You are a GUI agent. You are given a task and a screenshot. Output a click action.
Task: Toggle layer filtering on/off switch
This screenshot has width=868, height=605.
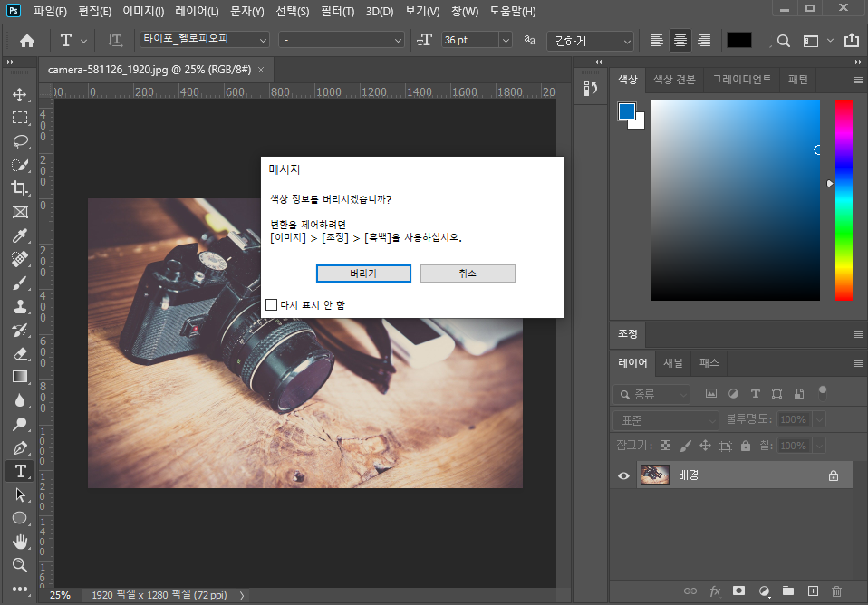coord(823,393)
